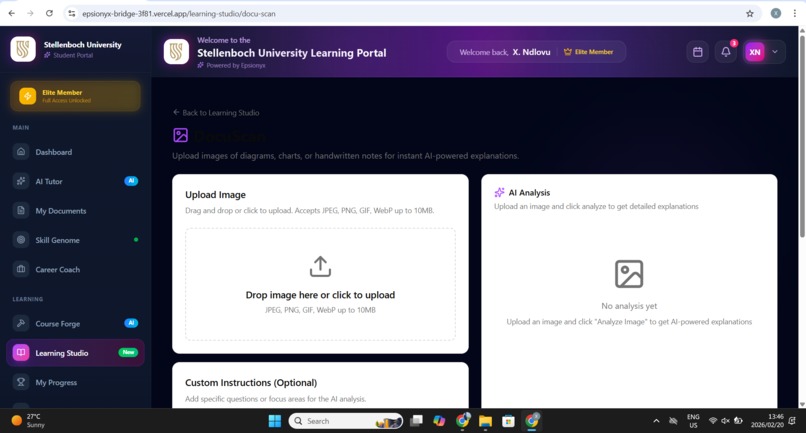Click the My Documents file icon
This screenshot has width=806, height=433.
[x=21, y=210]
